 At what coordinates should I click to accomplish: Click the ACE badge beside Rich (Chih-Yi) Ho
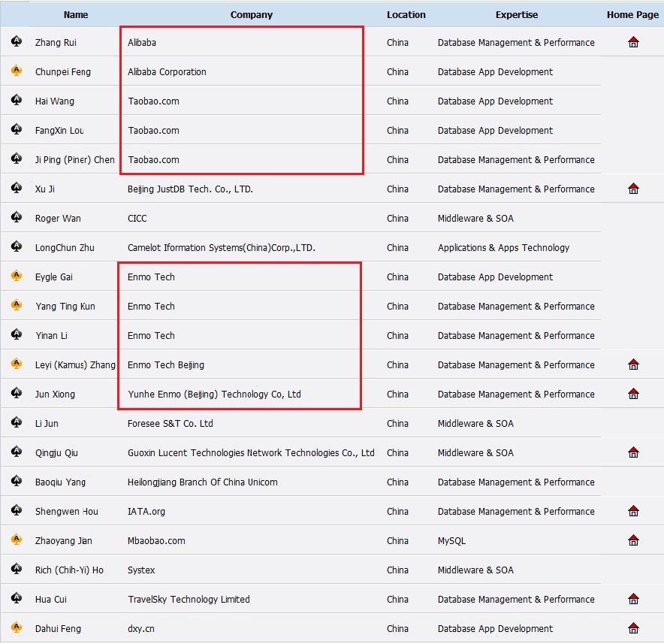[x=17, y=569]
